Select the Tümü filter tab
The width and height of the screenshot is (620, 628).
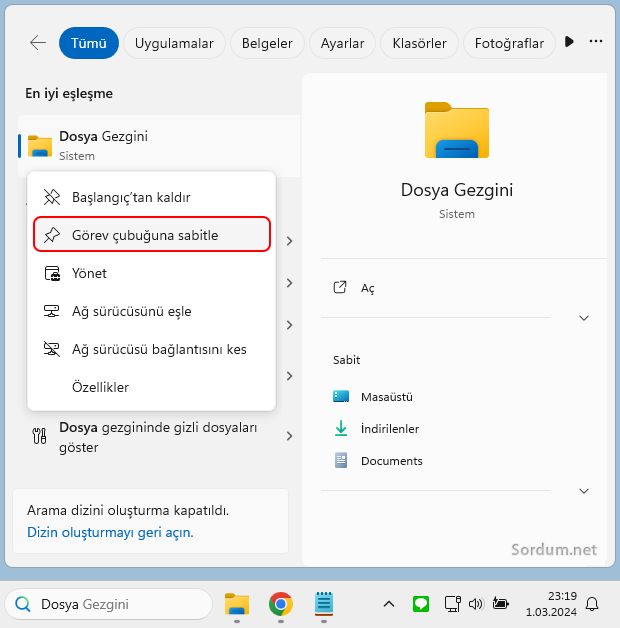[x=89, y=43]
